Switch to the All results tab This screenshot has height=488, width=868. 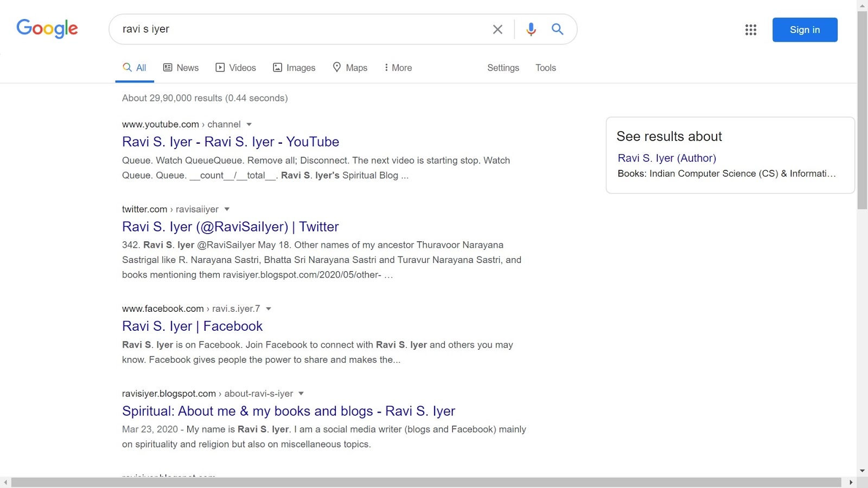(x=134, y=67)
